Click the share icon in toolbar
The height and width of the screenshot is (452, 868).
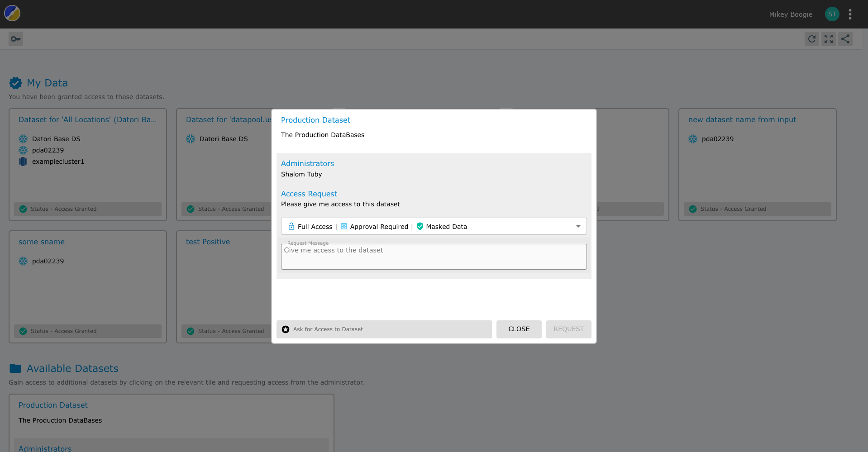845,39
